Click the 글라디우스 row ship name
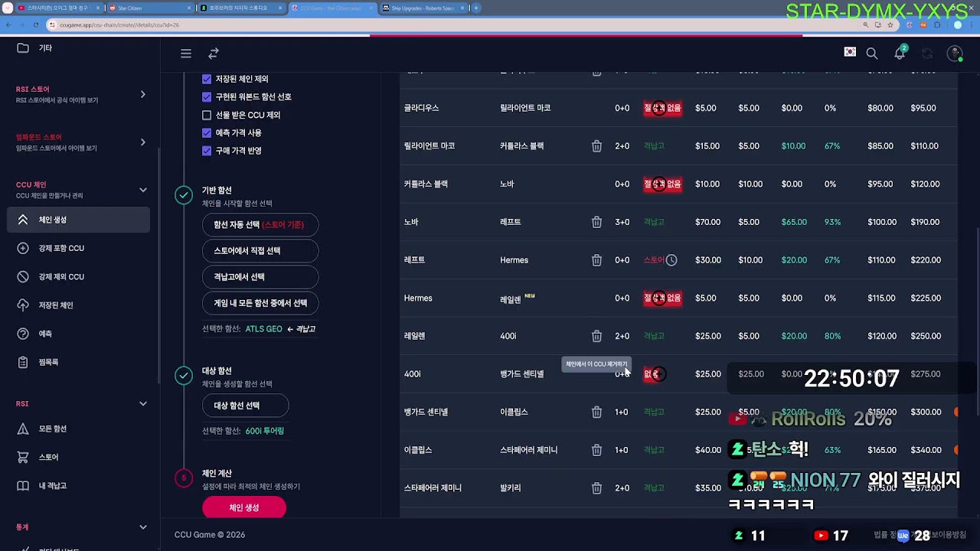Screen dimensions: 980x551 [x=422, y=109]
